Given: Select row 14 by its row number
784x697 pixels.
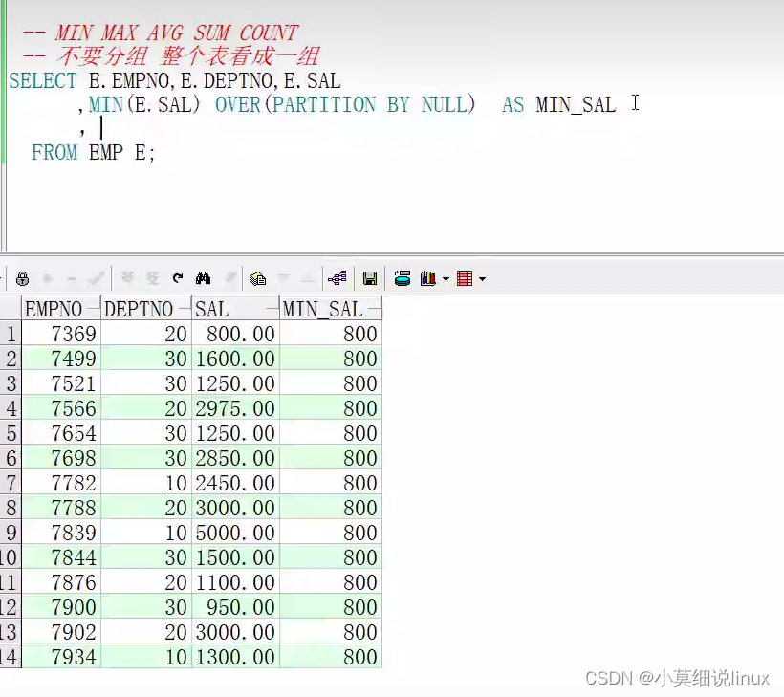Looking at the screenshot, I should (11, 657).
